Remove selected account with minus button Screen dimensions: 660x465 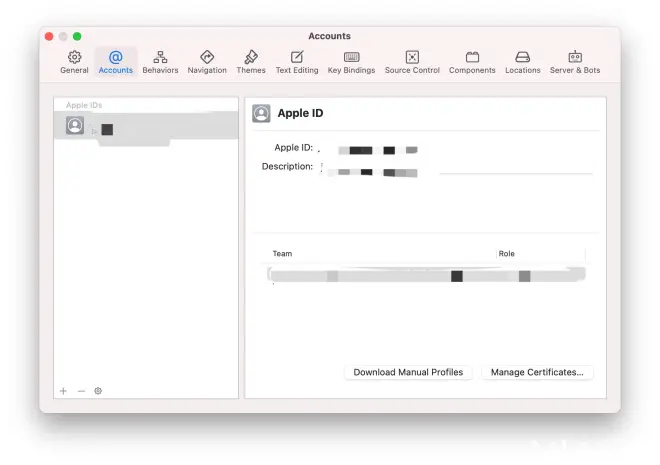point(81,391)
